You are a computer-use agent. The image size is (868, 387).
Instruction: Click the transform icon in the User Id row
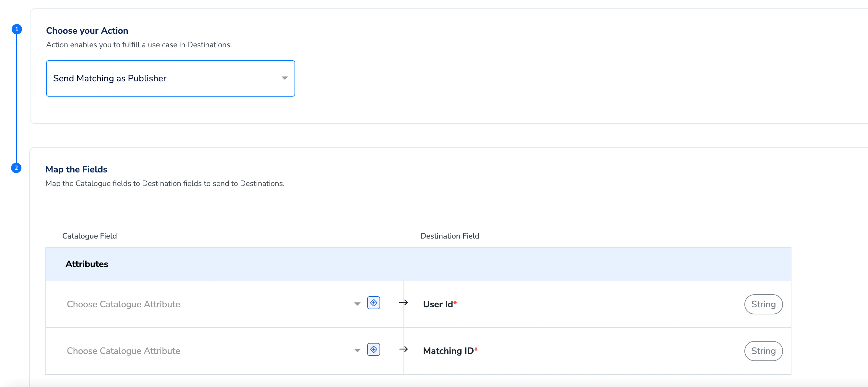[373, 303]
